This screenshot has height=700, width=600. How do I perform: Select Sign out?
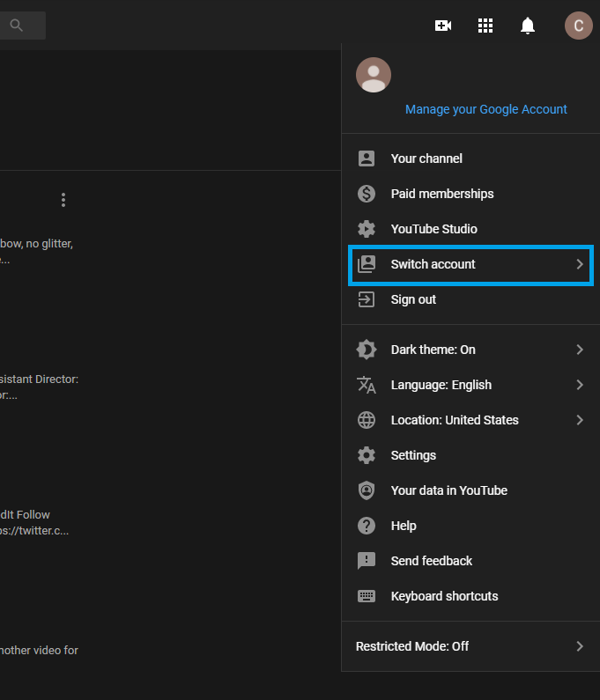click(470, 299)
